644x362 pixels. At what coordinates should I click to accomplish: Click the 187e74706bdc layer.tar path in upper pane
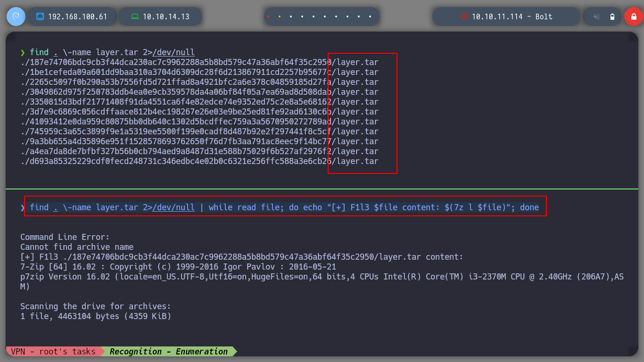pos(199,62)
